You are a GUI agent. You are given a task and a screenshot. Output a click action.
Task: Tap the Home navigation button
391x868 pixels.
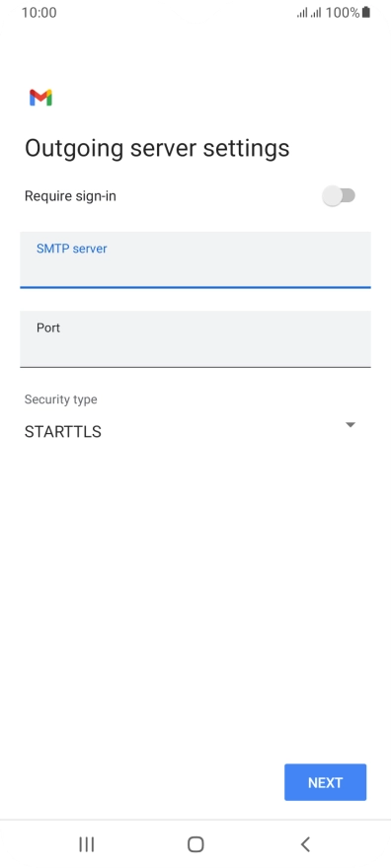click(195, 844)
